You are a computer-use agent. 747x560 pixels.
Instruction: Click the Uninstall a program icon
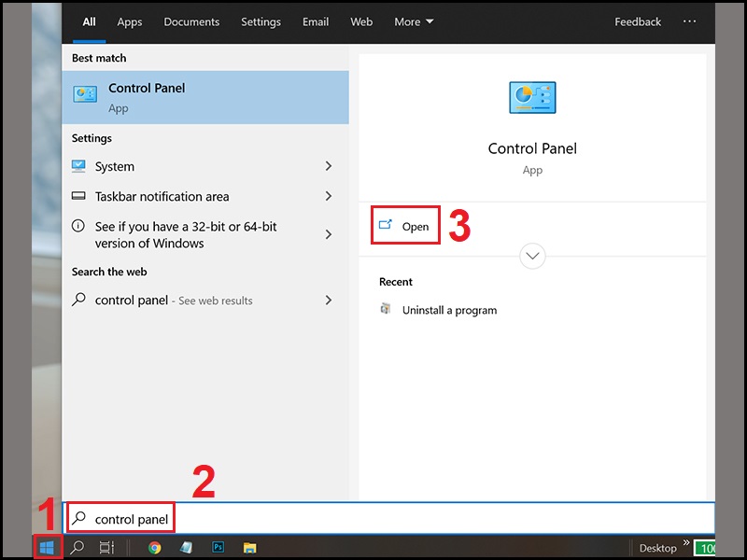(x=386, y=309)
